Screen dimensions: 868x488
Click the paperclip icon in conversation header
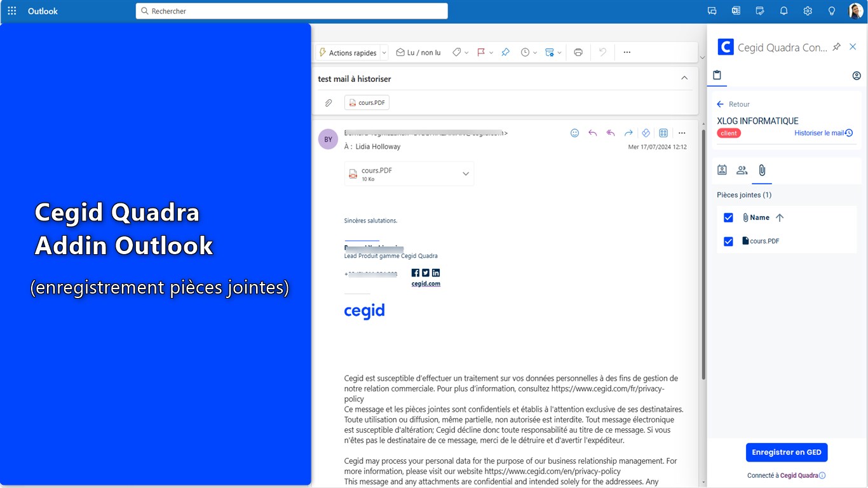click(x=329, y=102)
